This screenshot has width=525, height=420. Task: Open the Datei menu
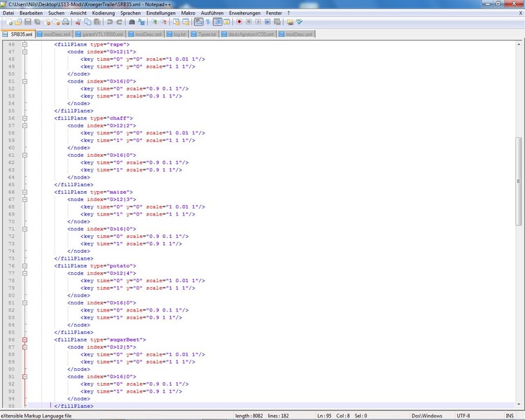8,13
